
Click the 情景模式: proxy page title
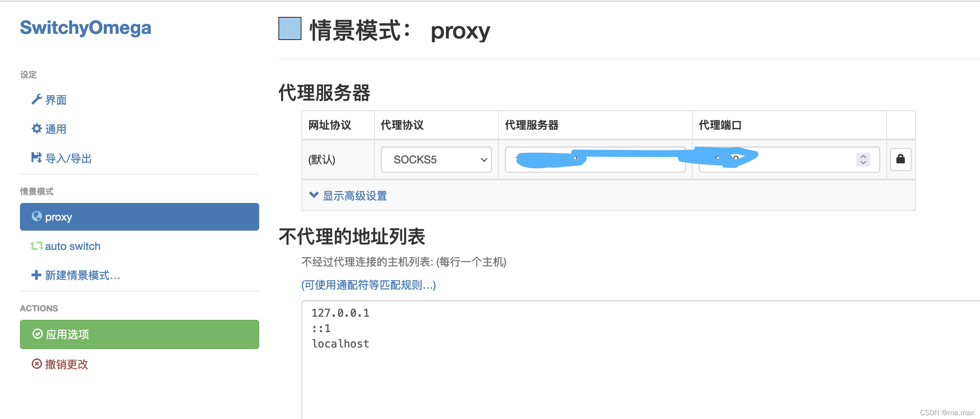coord(400,30)
